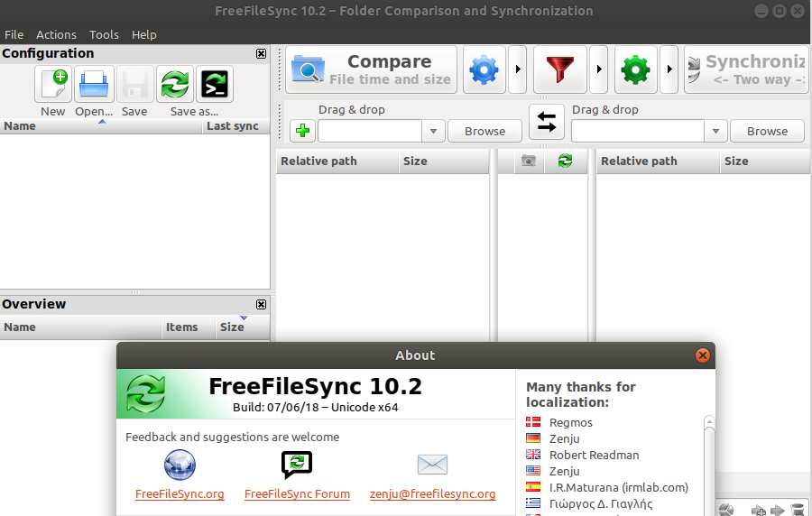
Task: Open the red funnel filter settings
Action: (x=560, y=70)
